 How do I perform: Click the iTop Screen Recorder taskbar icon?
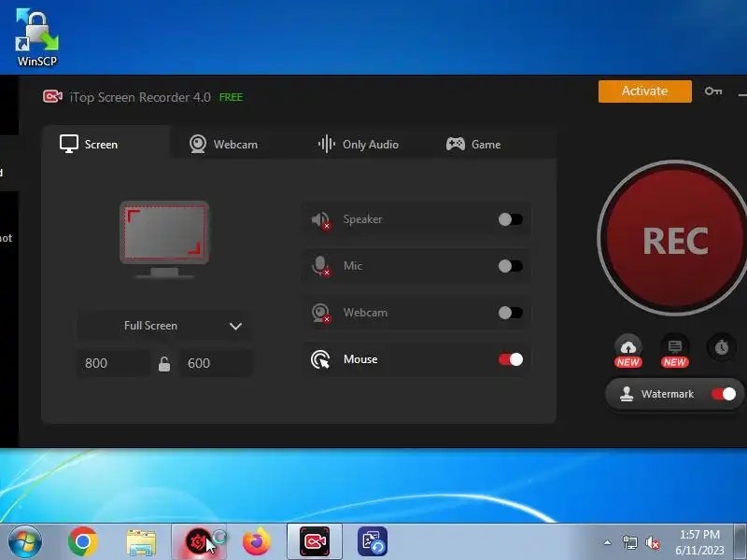315,541
